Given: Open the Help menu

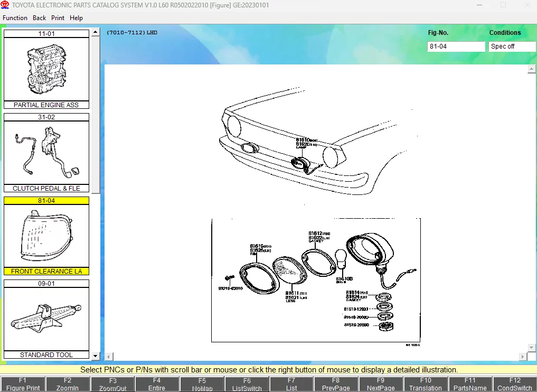Looking at the screenshot, I should (x=76, y=17).
